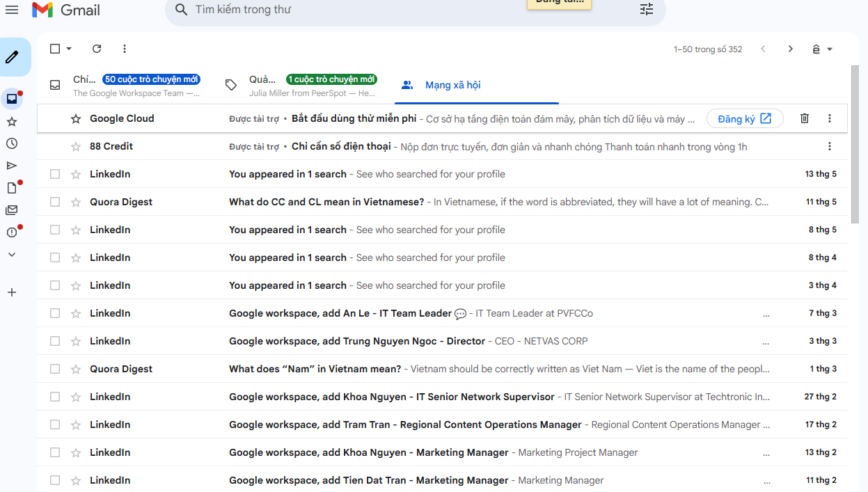Open Drafts icon in sidebar

click(12, 188)
